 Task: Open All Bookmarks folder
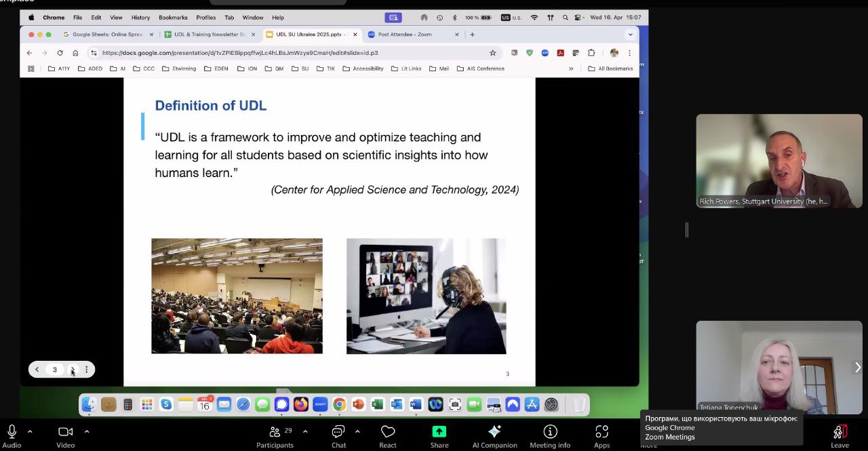(610, 68)
